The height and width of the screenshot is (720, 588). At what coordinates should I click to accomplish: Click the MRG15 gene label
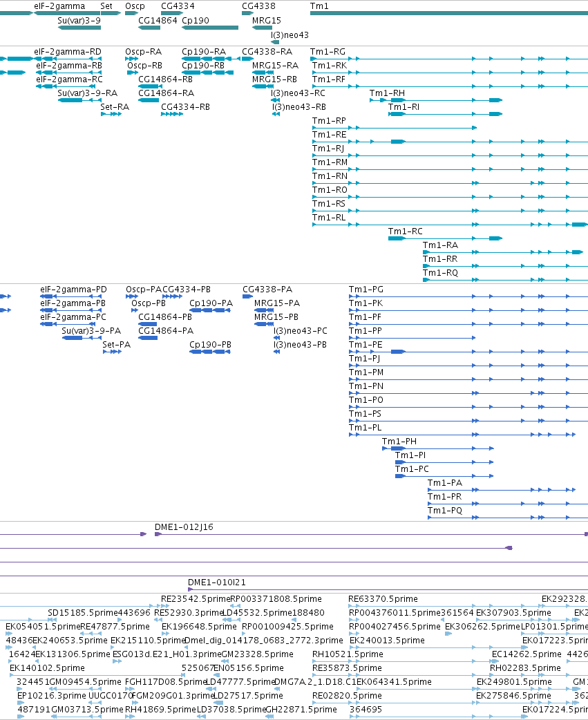[x=266, y=21]
